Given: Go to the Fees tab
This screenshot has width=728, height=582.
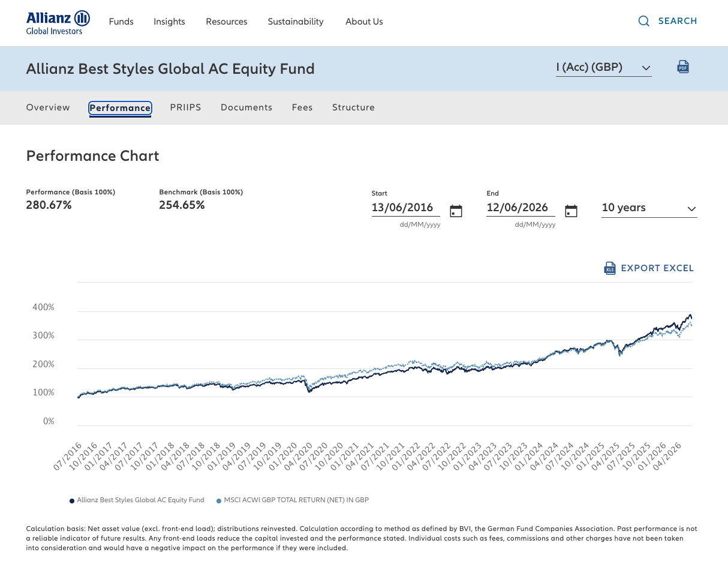Looking at the screenshot, I should [302, 107].
